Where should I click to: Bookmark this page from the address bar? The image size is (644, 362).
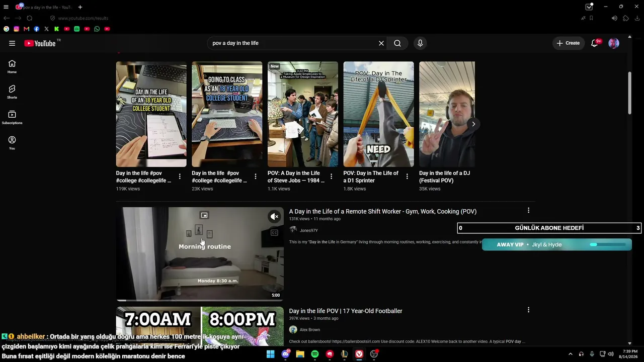[x=591, y=18]
